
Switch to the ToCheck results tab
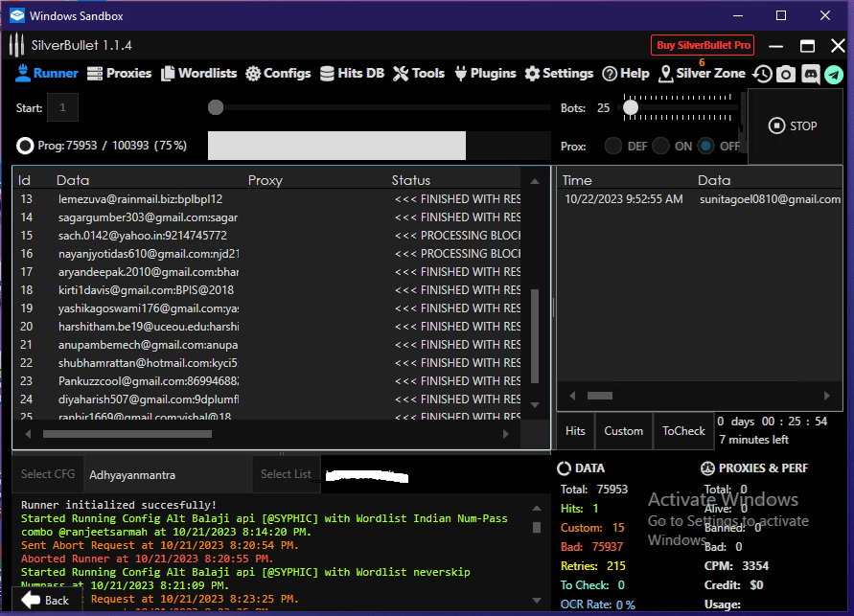coord(683,431)
